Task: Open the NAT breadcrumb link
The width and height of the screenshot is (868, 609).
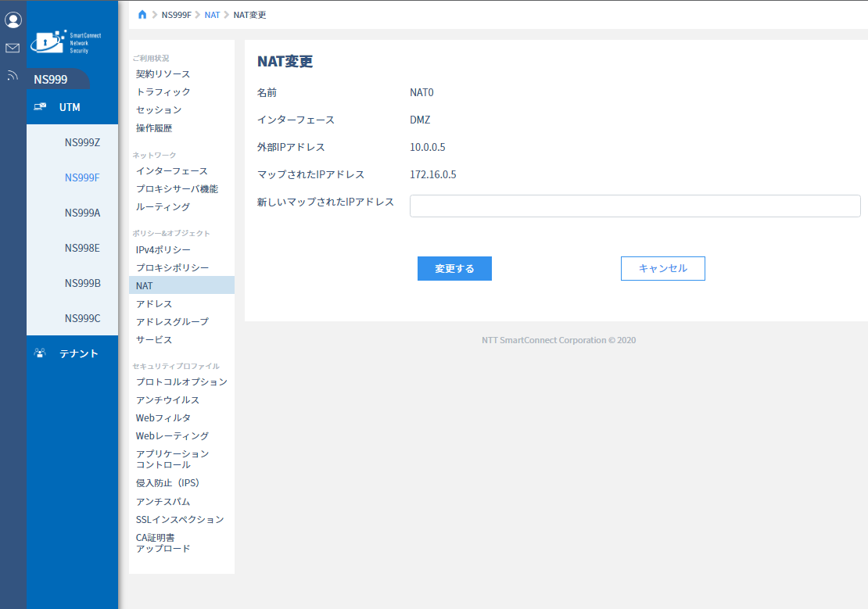Action: pyautogui.click(x=212, y=15)
